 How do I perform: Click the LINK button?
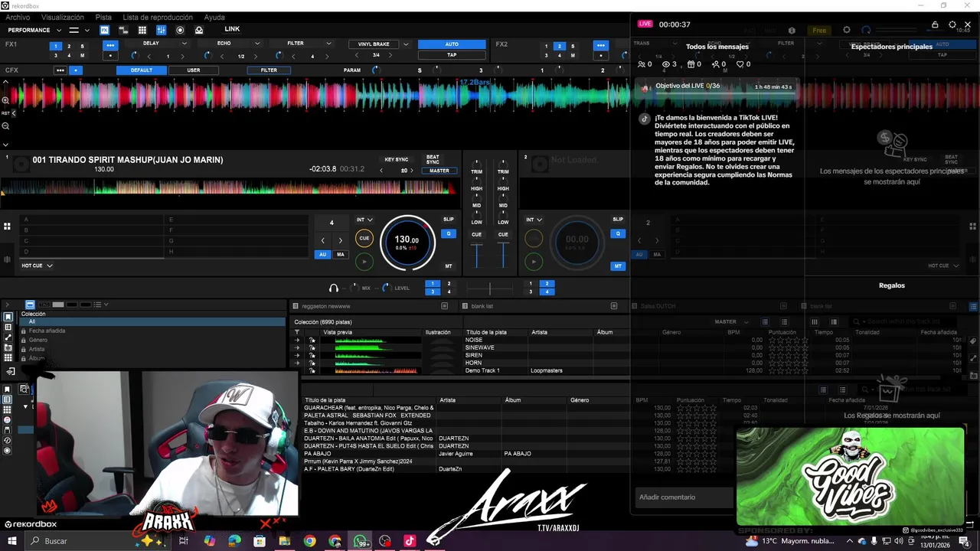pos(232,29)
